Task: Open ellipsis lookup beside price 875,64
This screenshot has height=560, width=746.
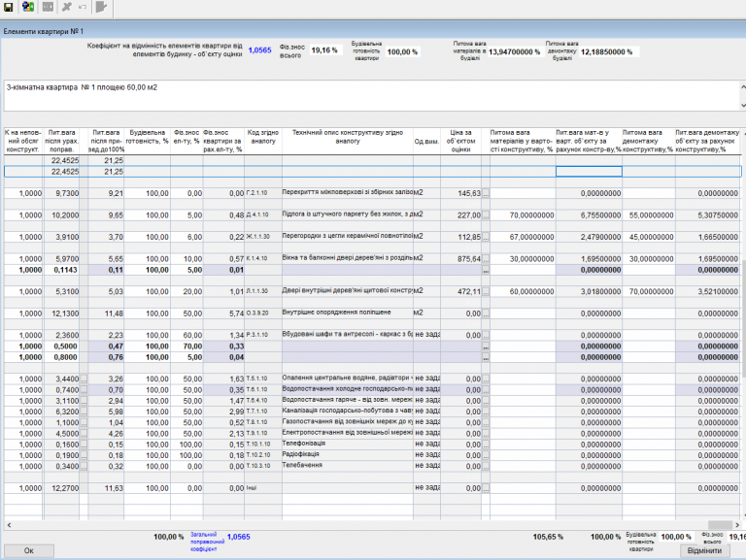Action: coord(486,258)
